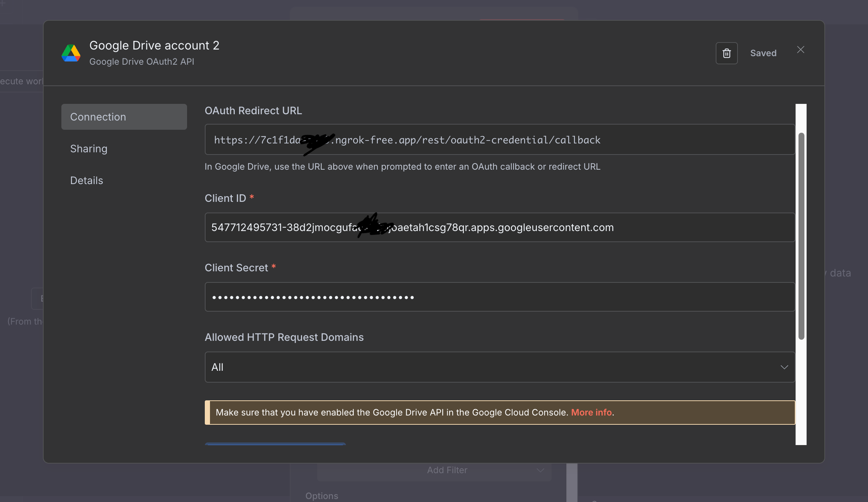
Task: Click into the Client Secret field
Action: point(499,297)
